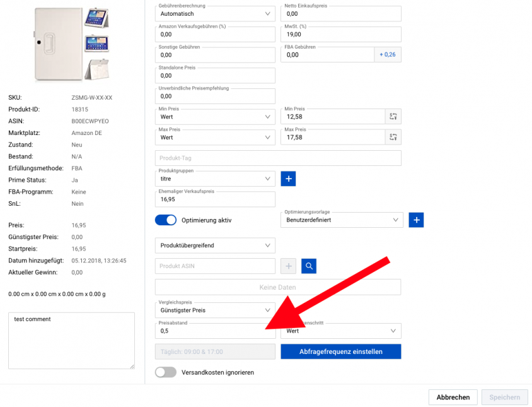Click the Sonstige Gebühren field
This screenshot has width=532, height=407.
215,55
